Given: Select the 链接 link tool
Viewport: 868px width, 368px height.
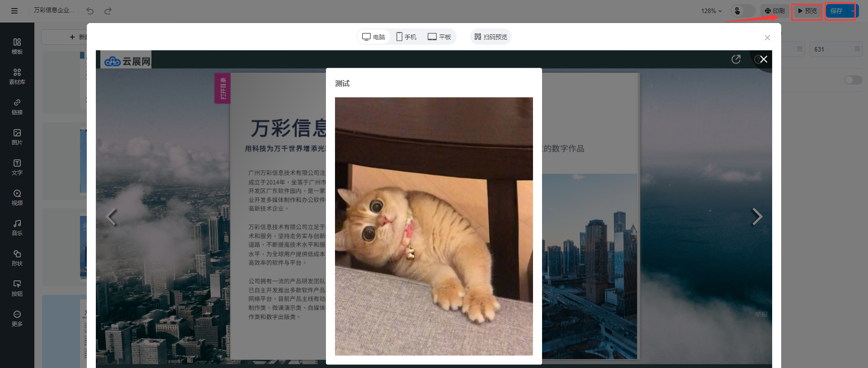Looking at the screenshot, I should coord(17,107).
